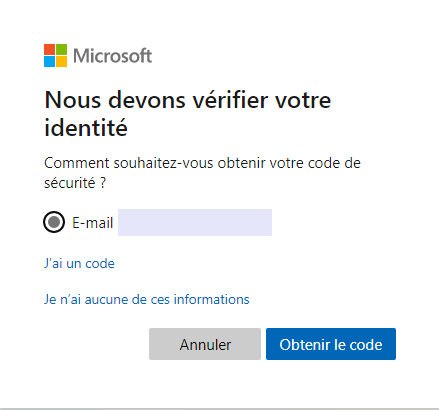
Task: Click the green square of the Microsoft logo
Action: tap(61, 49)
